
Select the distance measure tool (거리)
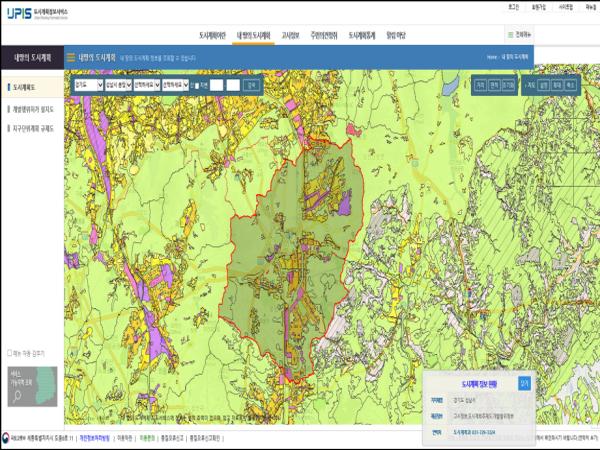point(480,86)
